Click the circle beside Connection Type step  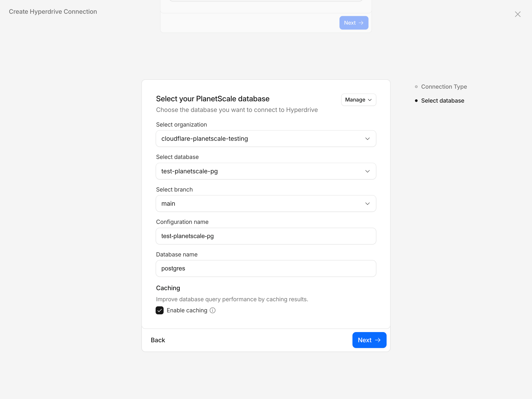[416, 87]
